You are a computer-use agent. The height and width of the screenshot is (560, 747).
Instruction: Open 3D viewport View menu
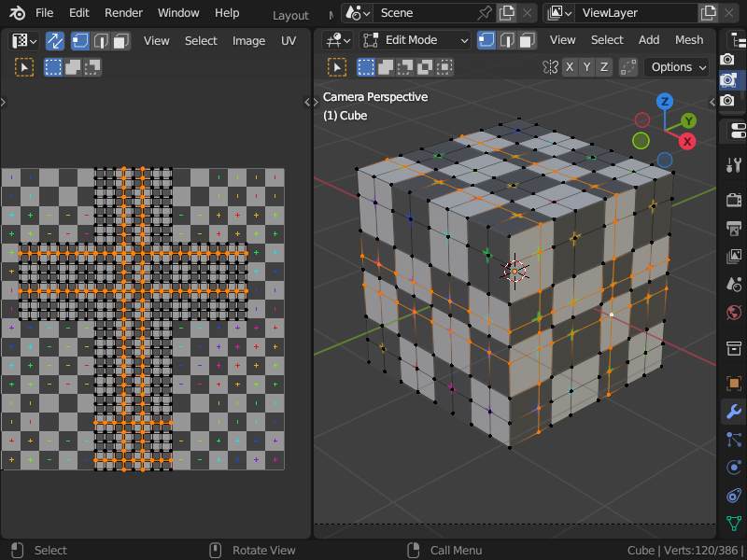coord(563,40)
